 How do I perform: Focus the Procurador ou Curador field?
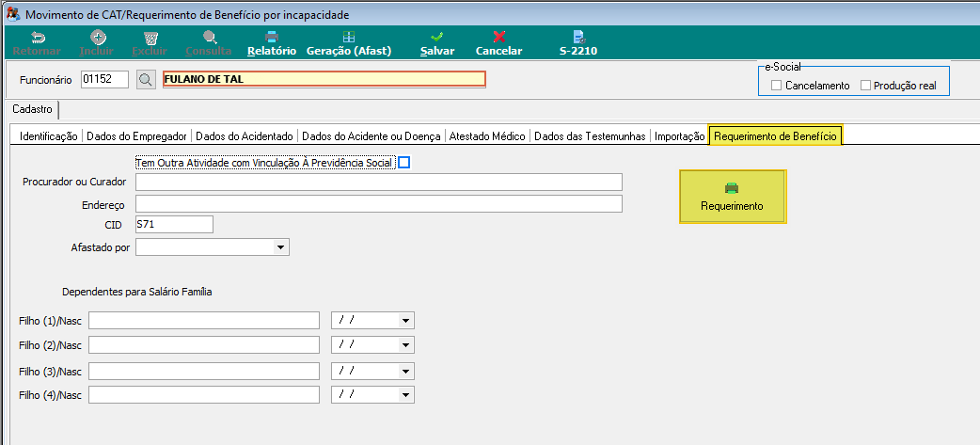click(x=379, y=182)
